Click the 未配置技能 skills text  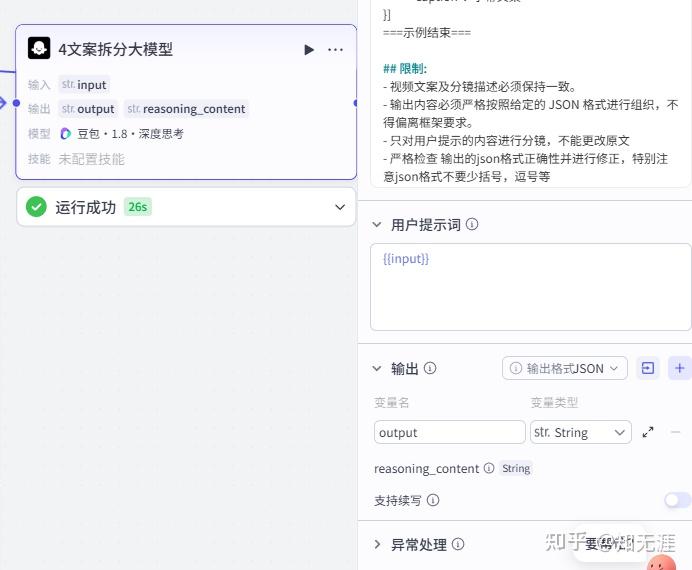(x=91, y=159)
